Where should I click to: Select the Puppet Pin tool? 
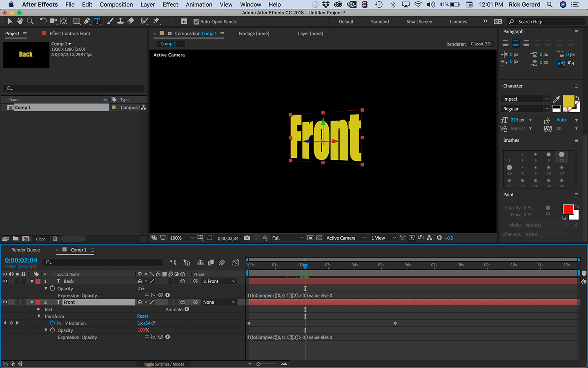pyautogui.click(x=156, y=21)
